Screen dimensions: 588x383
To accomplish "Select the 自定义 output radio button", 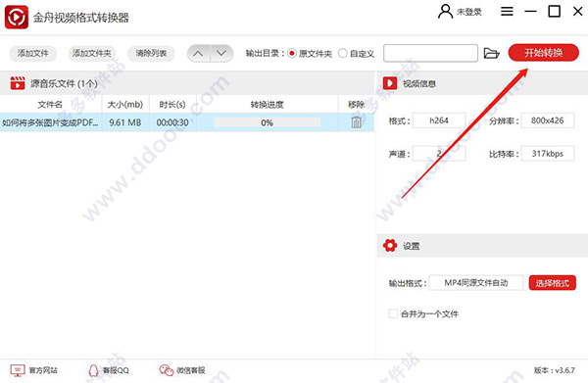I will click(342, 53).
